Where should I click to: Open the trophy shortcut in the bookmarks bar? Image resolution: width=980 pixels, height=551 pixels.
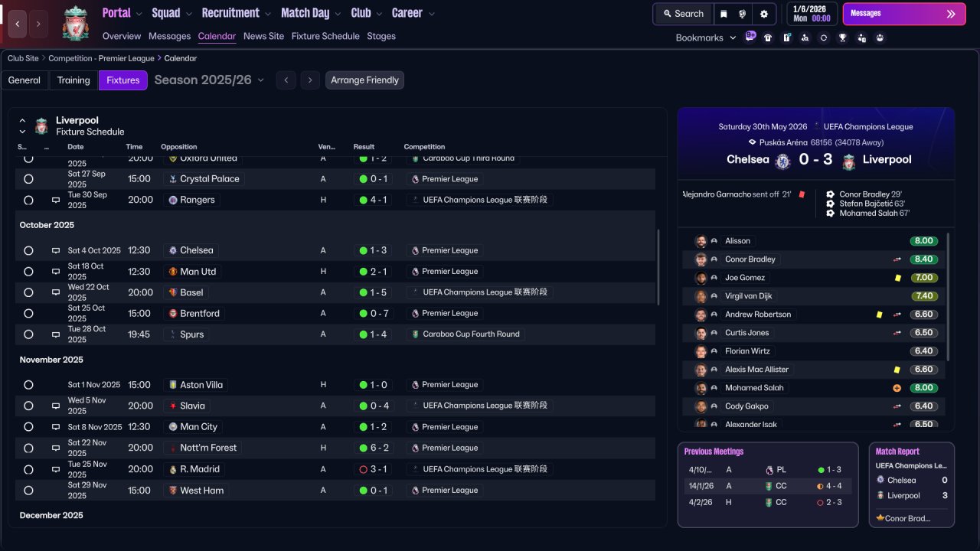pyautogui.click(x=843, y=37)
